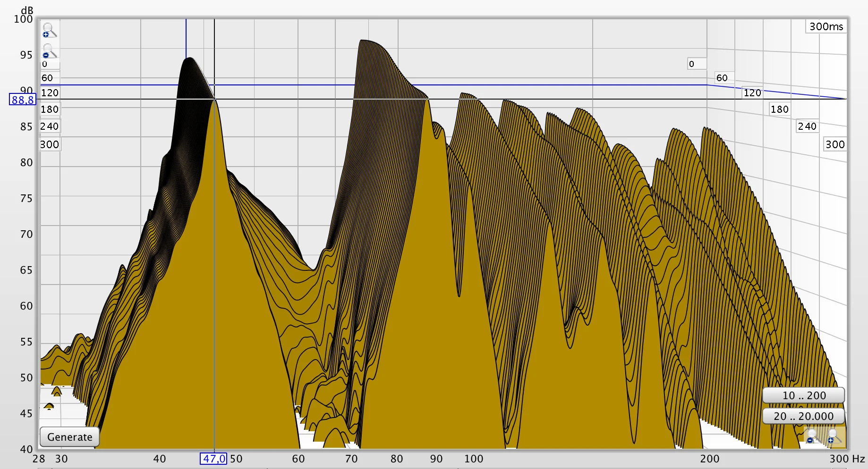This screenshot has width=868, height=469.
Task: Click the right-side 120 ms slice label
Action: click(752, 92)
